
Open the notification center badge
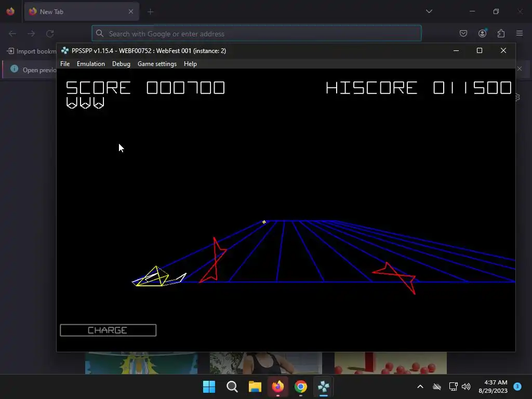517,387
